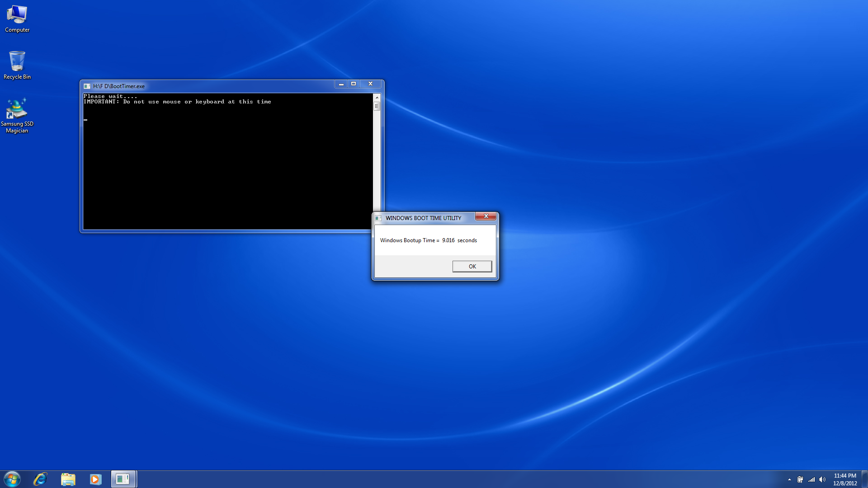Open the BootTimer.exe title bar system icon
This screenshot has width=868, height=488.
(x=87, y=86)
